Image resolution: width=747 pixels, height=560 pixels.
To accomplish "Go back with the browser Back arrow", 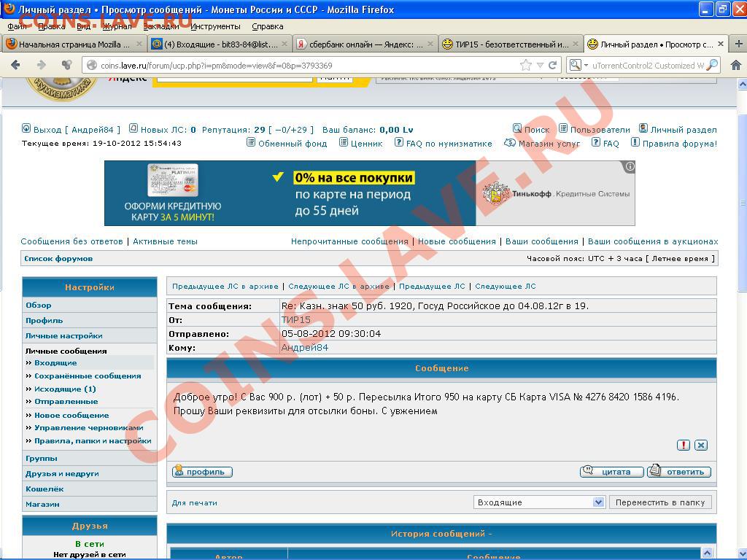I will pos(15,65).
